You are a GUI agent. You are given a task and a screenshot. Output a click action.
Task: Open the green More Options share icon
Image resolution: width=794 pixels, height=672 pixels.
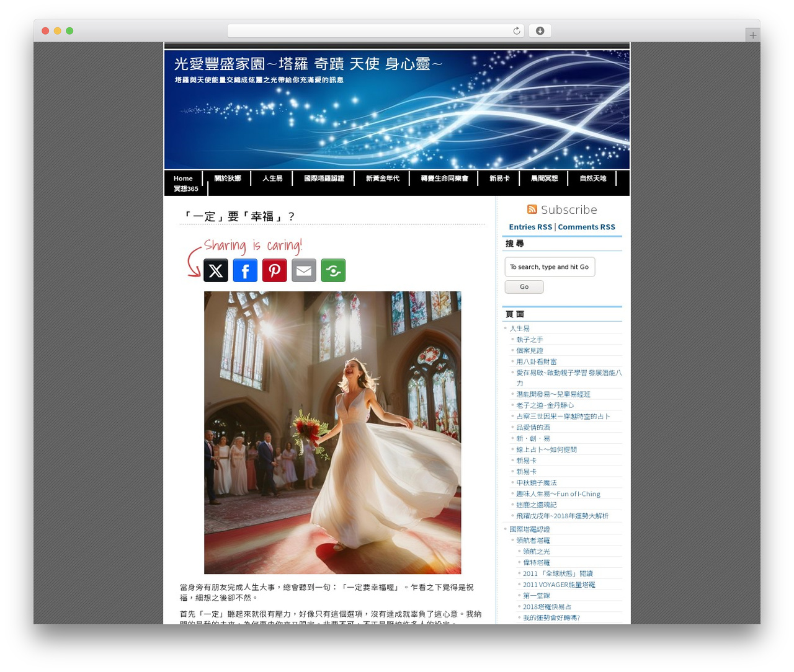[x=333, y=270]
